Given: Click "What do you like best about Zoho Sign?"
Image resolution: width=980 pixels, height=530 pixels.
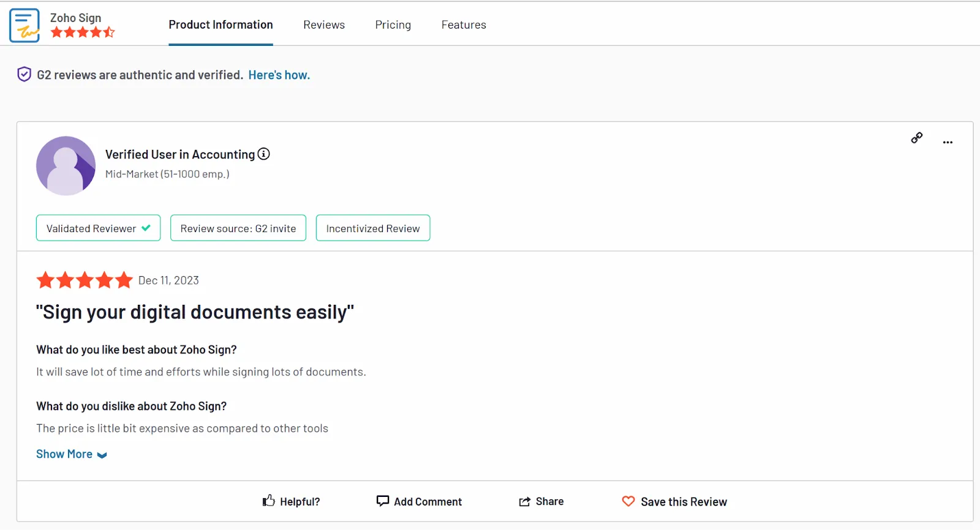Looking at the screenshot, I should pos(137,349).
